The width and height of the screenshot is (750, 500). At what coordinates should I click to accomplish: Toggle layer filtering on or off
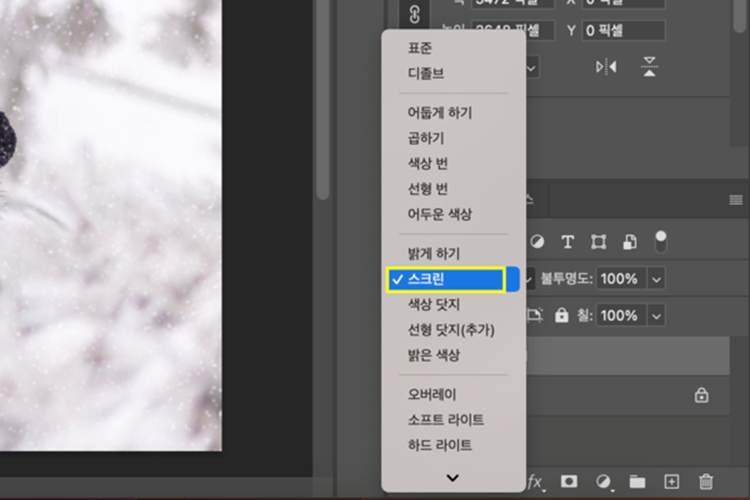661,242
